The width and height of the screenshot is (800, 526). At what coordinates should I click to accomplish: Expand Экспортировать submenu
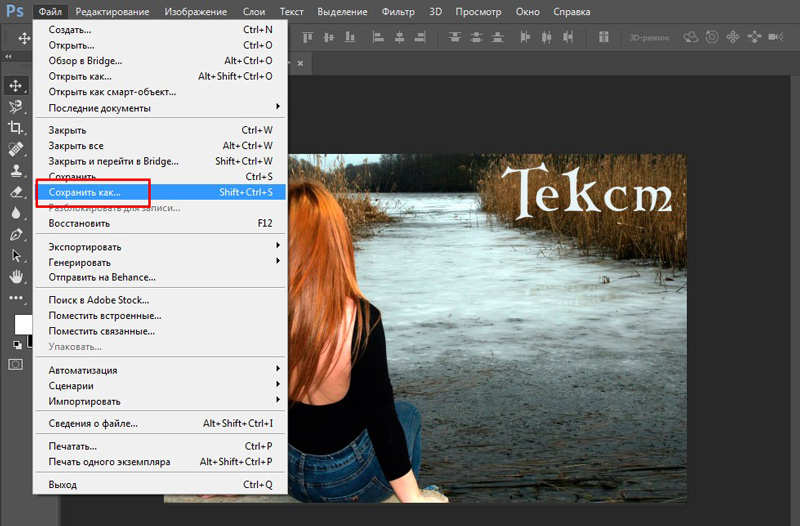point(160,246)
